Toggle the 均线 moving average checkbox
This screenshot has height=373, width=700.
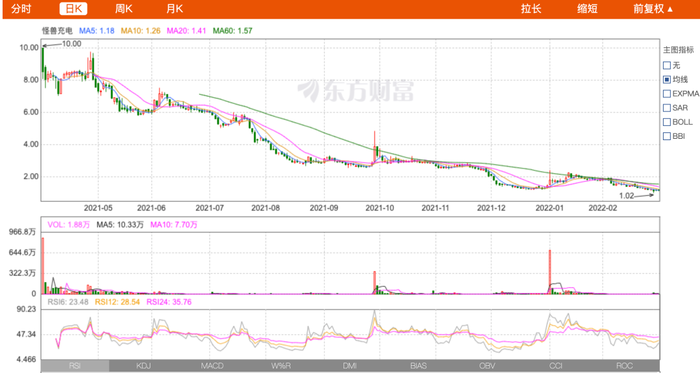[667, 79]
